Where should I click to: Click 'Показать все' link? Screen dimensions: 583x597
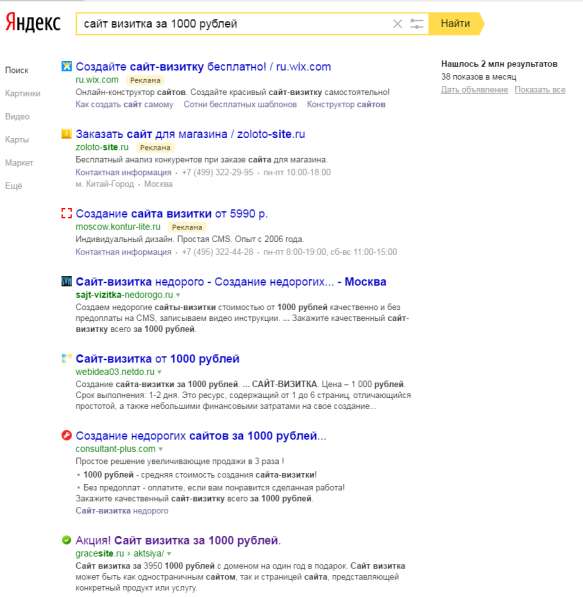point(540,90)
